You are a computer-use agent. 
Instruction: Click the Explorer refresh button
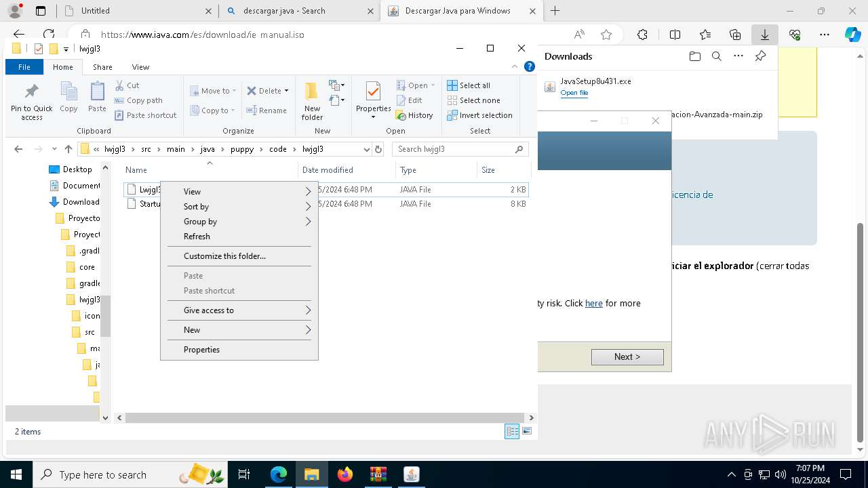(378, 149)
